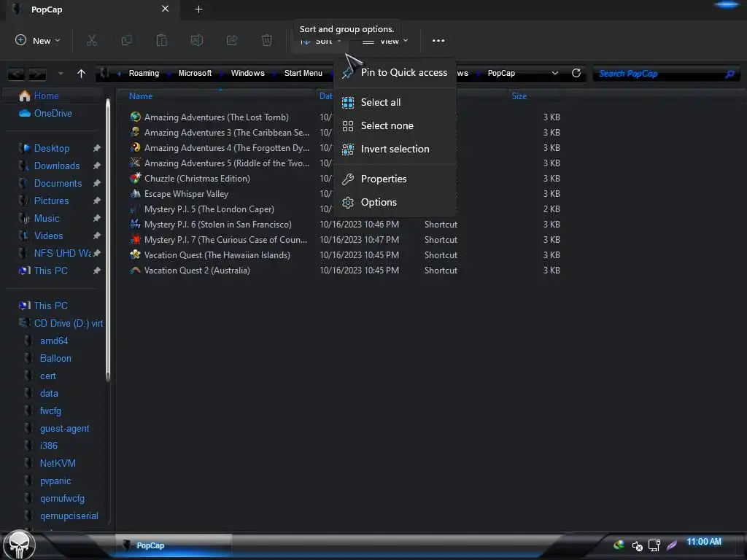Click the muted volume tray icon

[x=637, y=545]
